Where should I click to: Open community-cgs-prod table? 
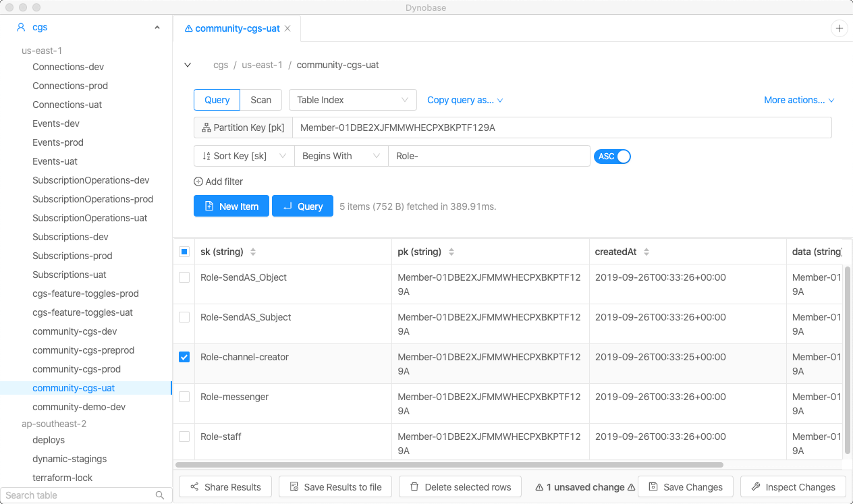pyautogui.click(x=77, y=369)
